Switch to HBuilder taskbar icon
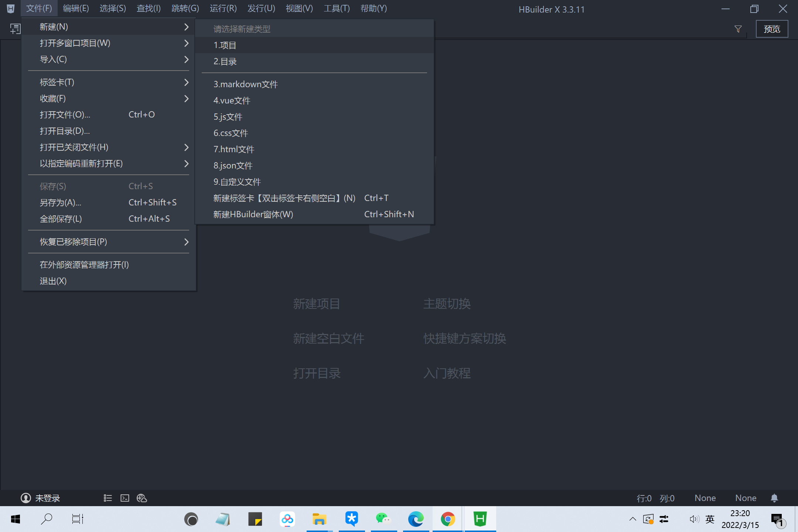This screenshot has height=532, width=798. pyautogui.click(x=480, y=519)
